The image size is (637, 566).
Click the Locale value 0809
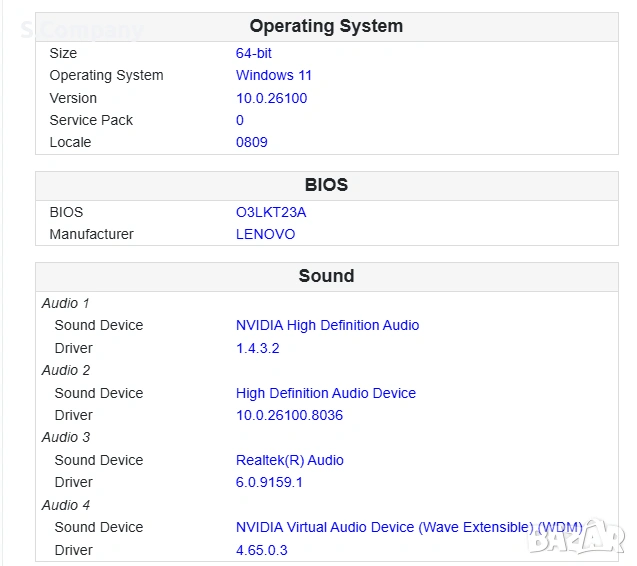click(251, 142)
